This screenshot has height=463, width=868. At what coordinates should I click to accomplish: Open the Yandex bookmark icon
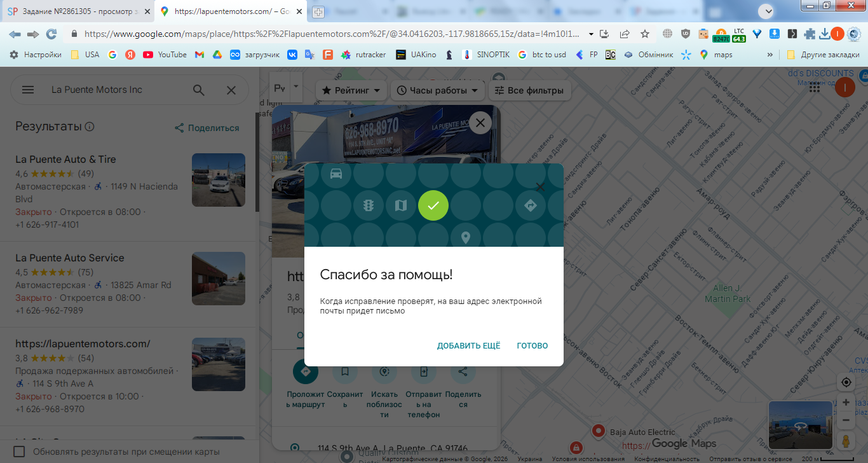tap(130, 55)
